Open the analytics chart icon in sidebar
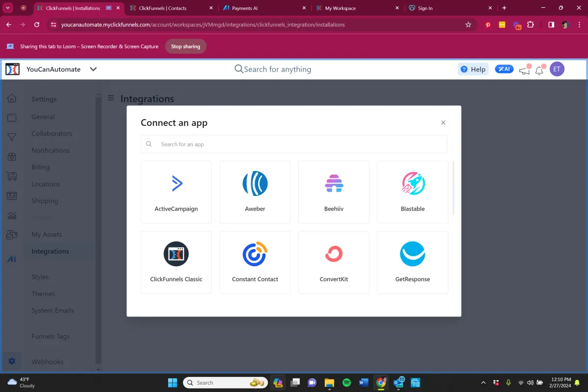The height and width of the screenshot is (392, 588). pos(12,216)
